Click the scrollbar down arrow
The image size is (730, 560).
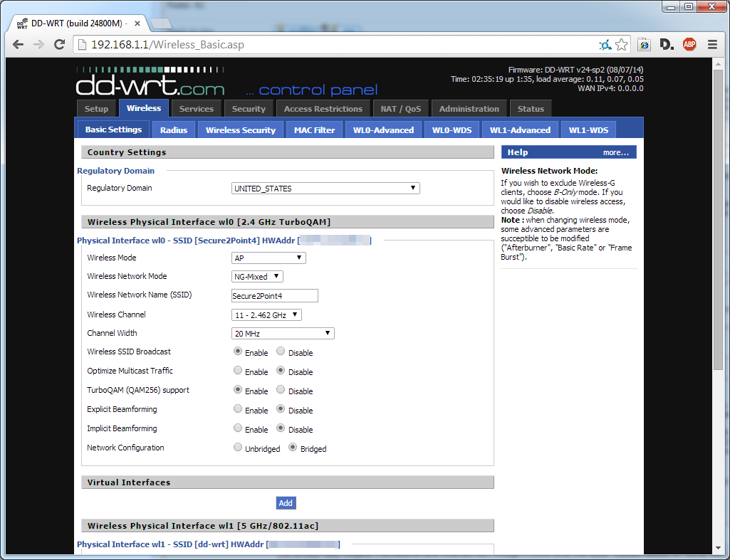pyautogui.click(x=719, y=549)
